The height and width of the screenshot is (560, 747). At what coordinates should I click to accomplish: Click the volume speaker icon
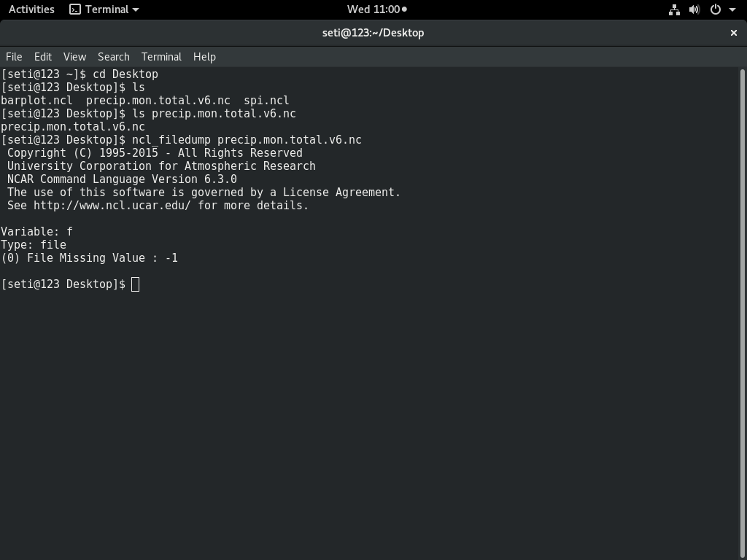coord(694,9)
